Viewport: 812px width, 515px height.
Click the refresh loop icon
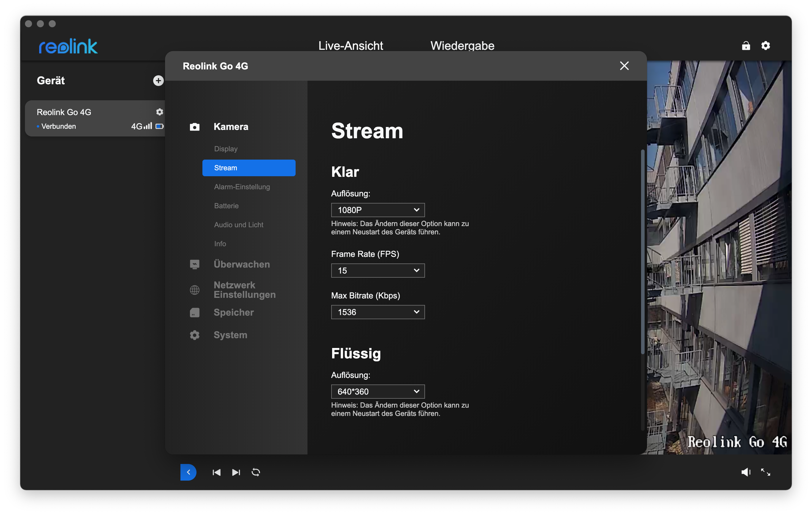point(256,472)
